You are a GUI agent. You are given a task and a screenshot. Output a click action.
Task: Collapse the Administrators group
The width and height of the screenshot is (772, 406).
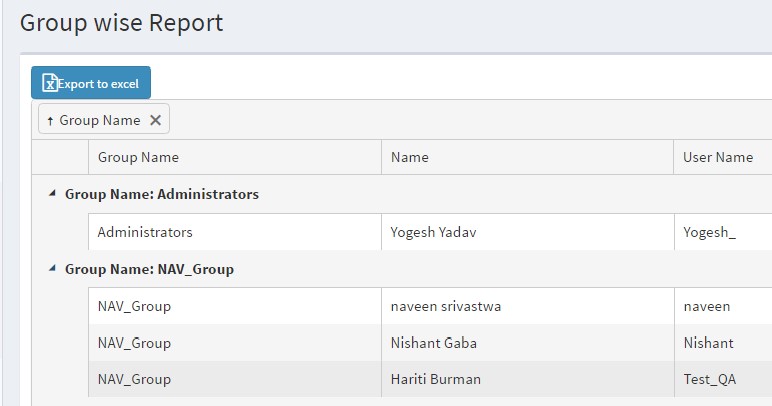point(52,194)
